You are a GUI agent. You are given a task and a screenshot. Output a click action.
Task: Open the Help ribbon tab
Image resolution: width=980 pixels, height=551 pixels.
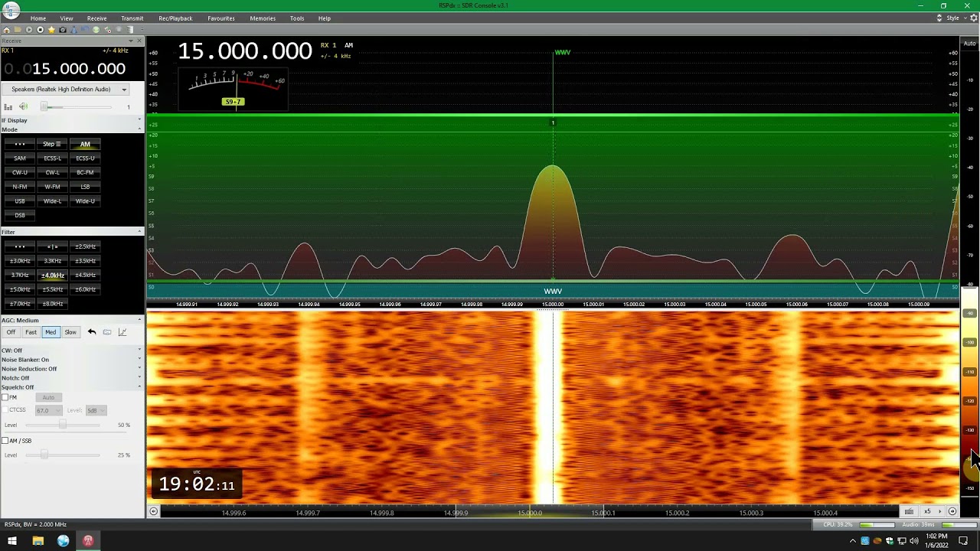[325, 18]
